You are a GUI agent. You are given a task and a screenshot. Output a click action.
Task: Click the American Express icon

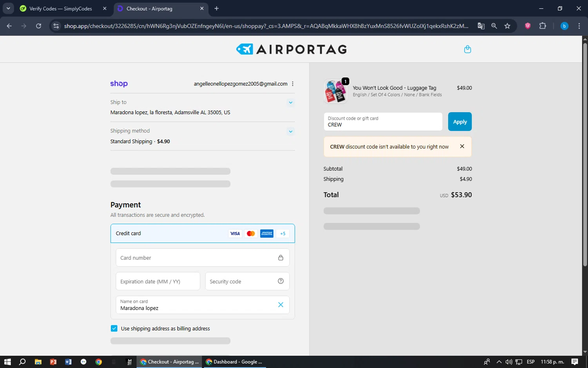point(267,233)
